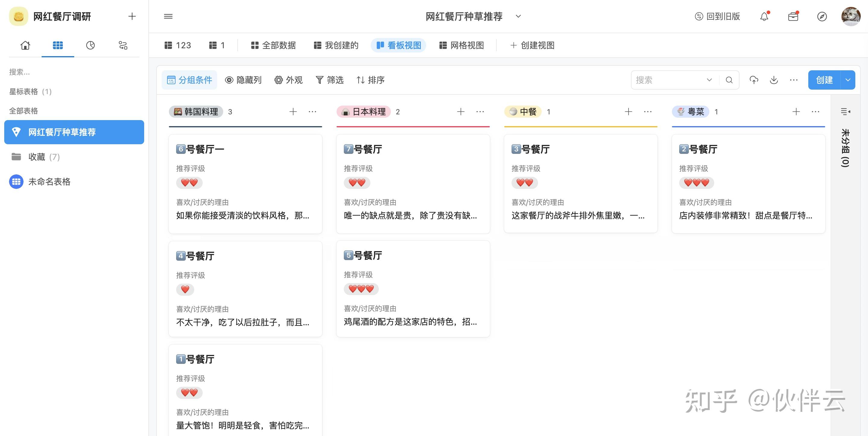
Task: Open the home icon in sidebar
Action: [x=25, y=45]
